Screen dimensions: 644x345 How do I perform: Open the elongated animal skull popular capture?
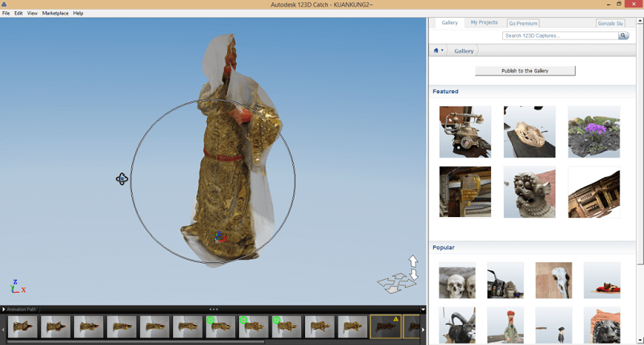[x=554, y=280]
